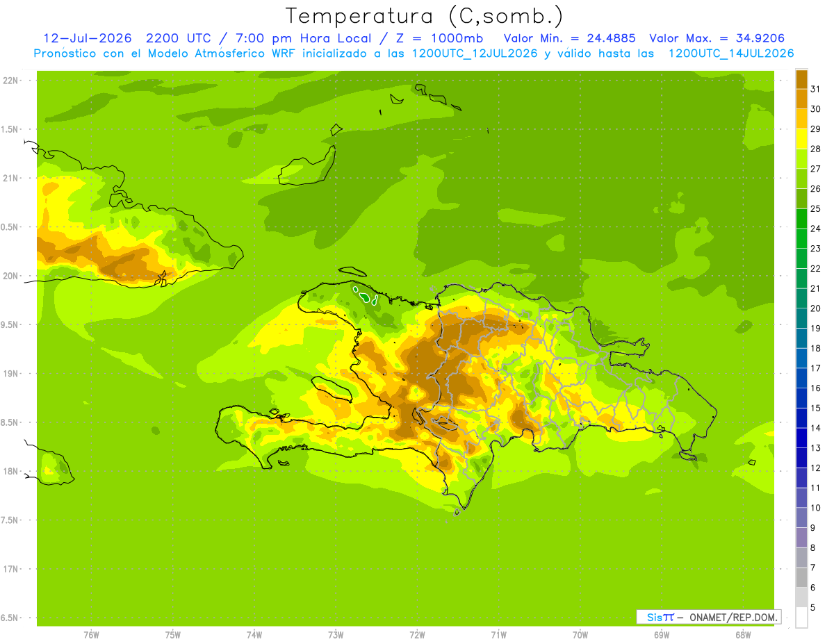Click legend swatch between 29 and 30
Screen dimensions: 834x644
pyautogui.click(x=801, y=119)
